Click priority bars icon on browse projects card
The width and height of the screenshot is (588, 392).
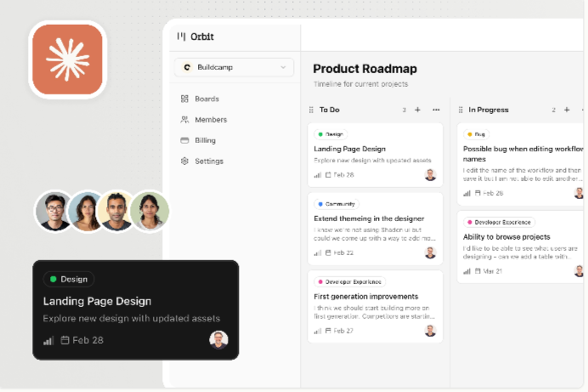coord(466,271)
